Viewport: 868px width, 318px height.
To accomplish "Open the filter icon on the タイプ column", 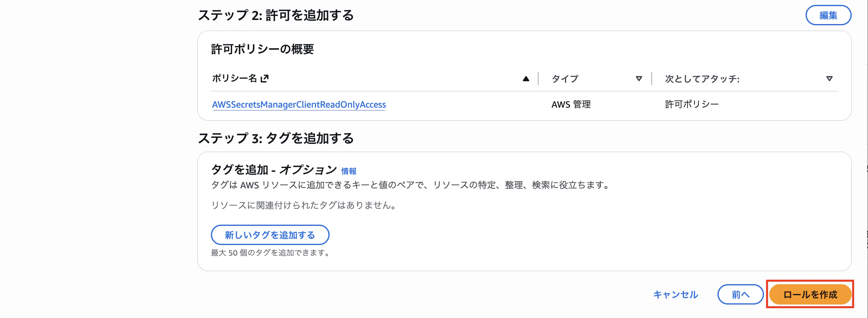I will tap(639, 78).
